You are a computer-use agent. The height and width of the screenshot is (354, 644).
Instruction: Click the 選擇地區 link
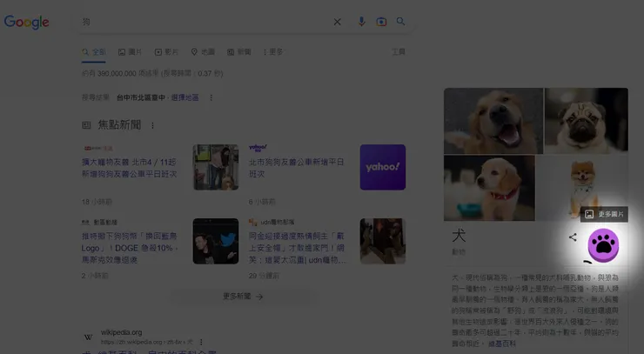tap(184, 97)
